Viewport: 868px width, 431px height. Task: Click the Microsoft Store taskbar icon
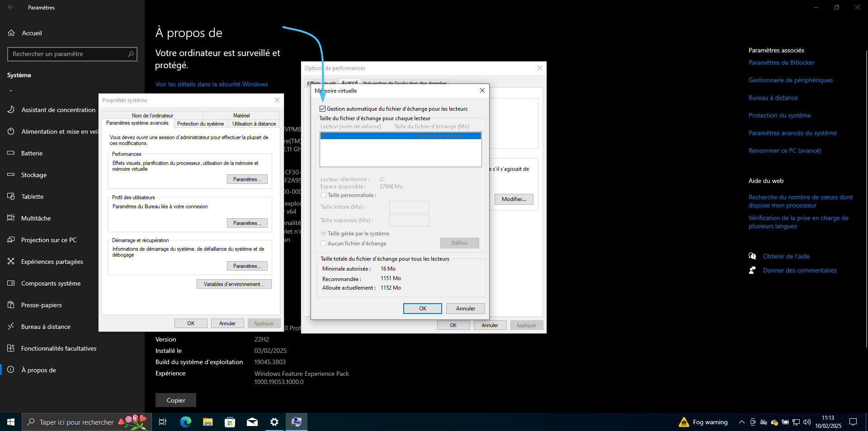[230, 422]
